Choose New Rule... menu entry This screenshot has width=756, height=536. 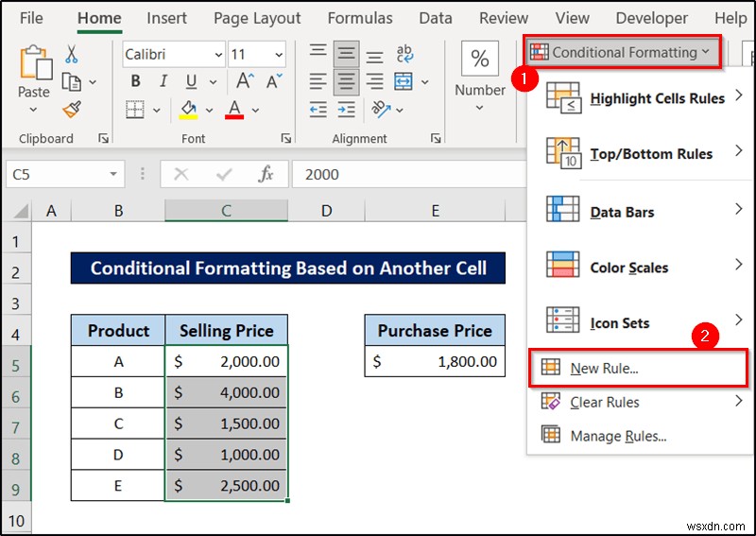point(639,368)
